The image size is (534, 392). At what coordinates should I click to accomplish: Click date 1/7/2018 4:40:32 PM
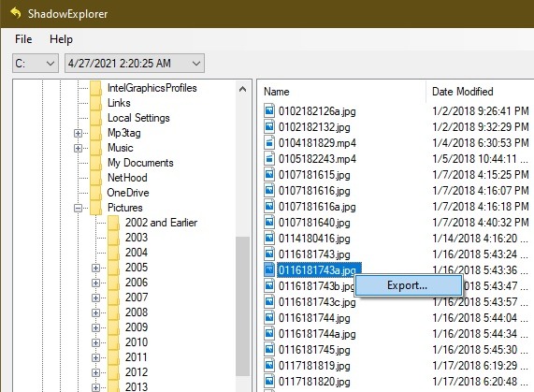tap(481, 223)
